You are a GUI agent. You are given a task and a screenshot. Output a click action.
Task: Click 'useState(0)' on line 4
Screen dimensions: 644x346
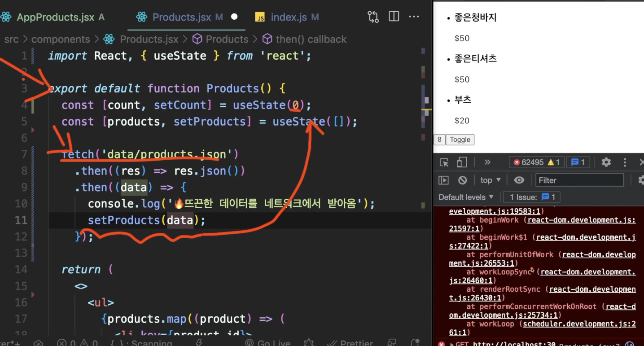tap(268, 105)
